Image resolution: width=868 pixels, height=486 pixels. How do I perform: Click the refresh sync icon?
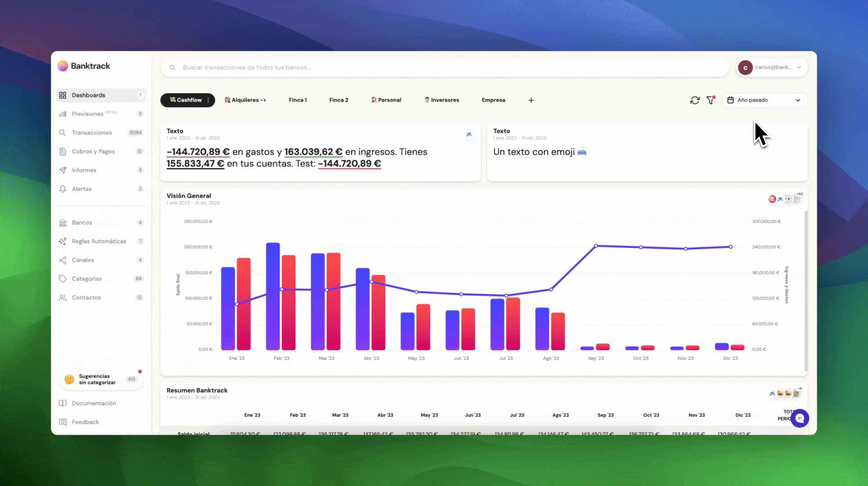coord(695,100)
